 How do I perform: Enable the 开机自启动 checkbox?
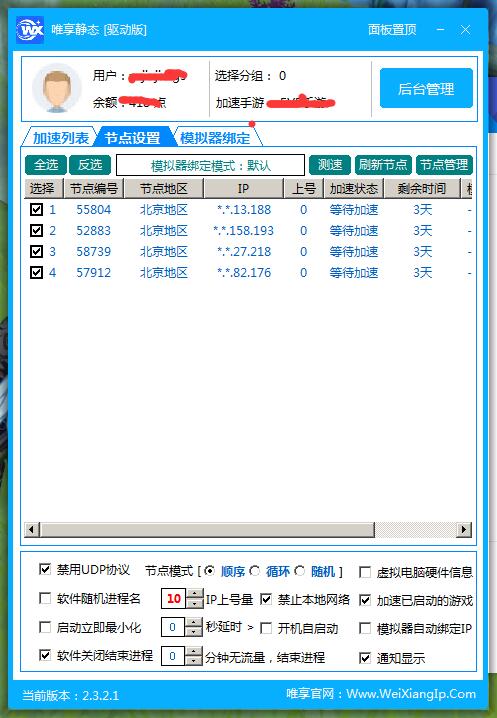(x=266, y=628)
